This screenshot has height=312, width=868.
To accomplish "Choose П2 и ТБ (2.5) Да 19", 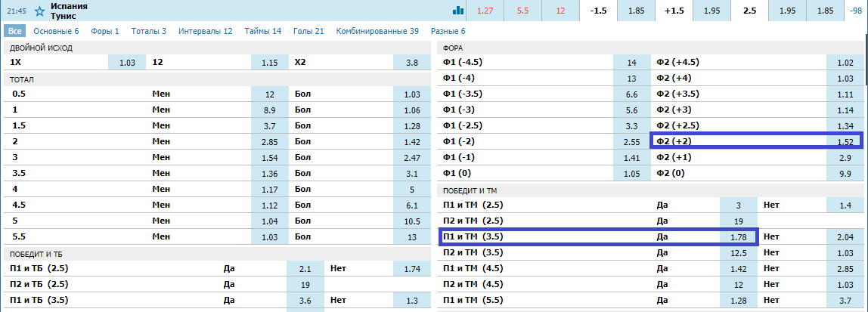I will (x=305, y=285).
